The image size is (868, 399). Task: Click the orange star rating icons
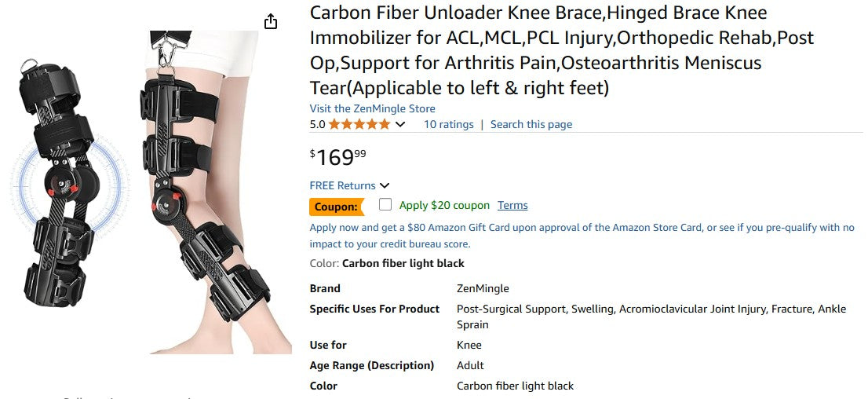pyautogui.click(x=359, y=124)
